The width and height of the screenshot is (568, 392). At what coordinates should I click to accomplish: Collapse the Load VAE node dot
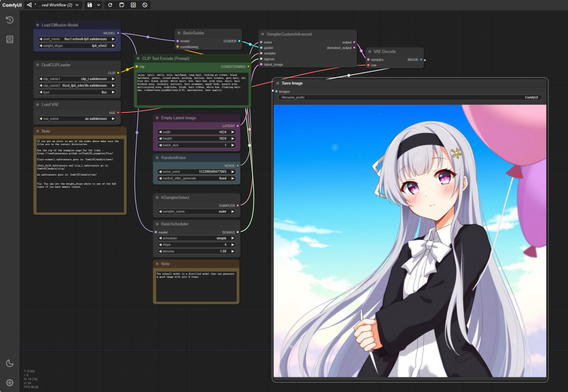[x=38, y=104]
